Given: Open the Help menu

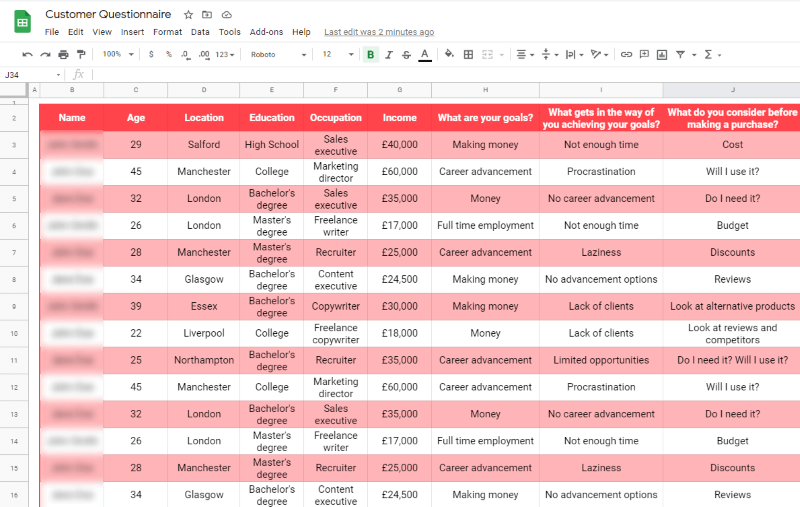Looking at the screenshot, I should pyautogui.click(x=301, y=32).
